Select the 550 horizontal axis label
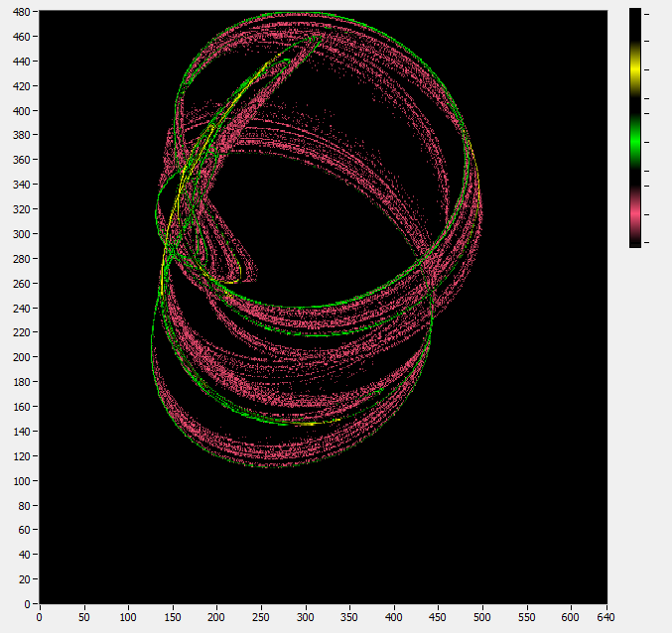The width and height of the screenshot is (672, 633). pyautogui.click(x=527, y=617)
